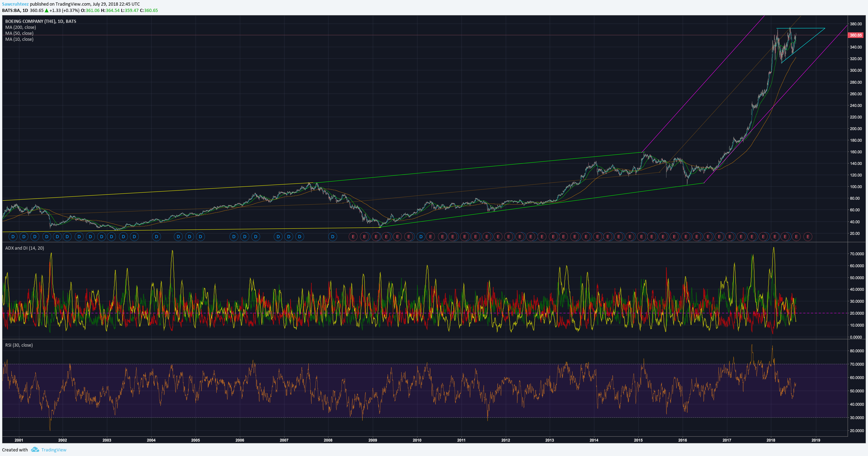Select the MA (200, close) indicator label
This screenshot has width=868, height=456.
point(20,27)
